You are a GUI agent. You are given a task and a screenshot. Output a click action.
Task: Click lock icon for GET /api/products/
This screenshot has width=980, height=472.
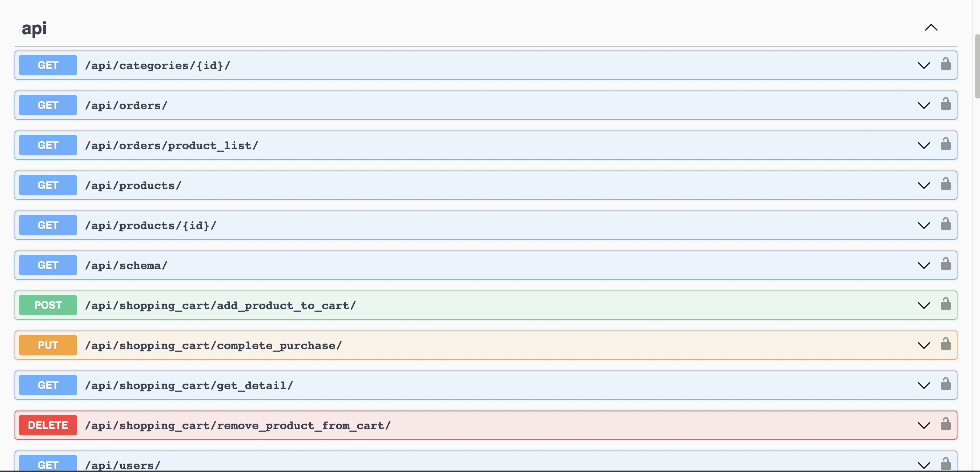click(945, 184)
